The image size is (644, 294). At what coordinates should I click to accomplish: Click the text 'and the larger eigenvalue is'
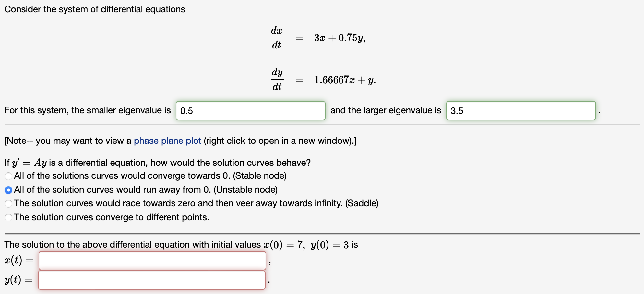pos(386,110)
